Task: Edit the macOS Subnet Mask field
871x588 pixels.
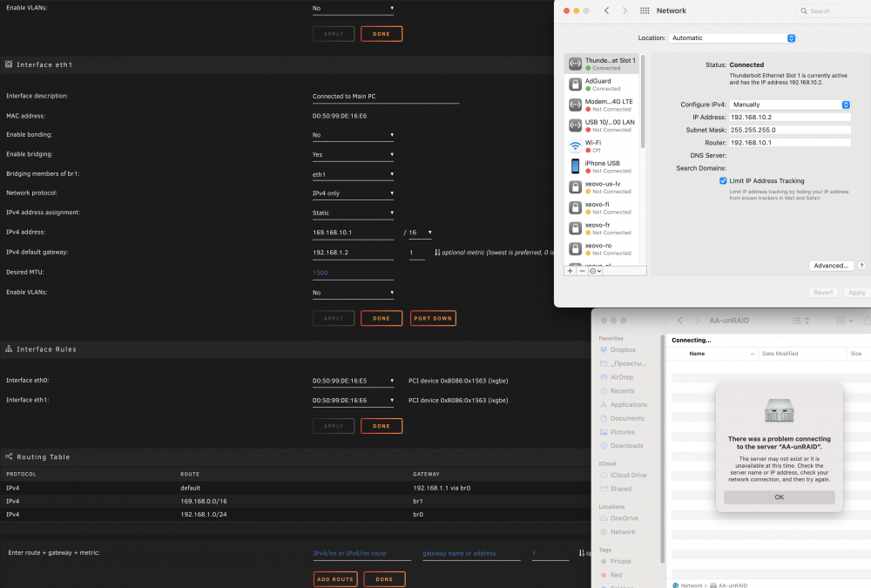Action: 790,130
